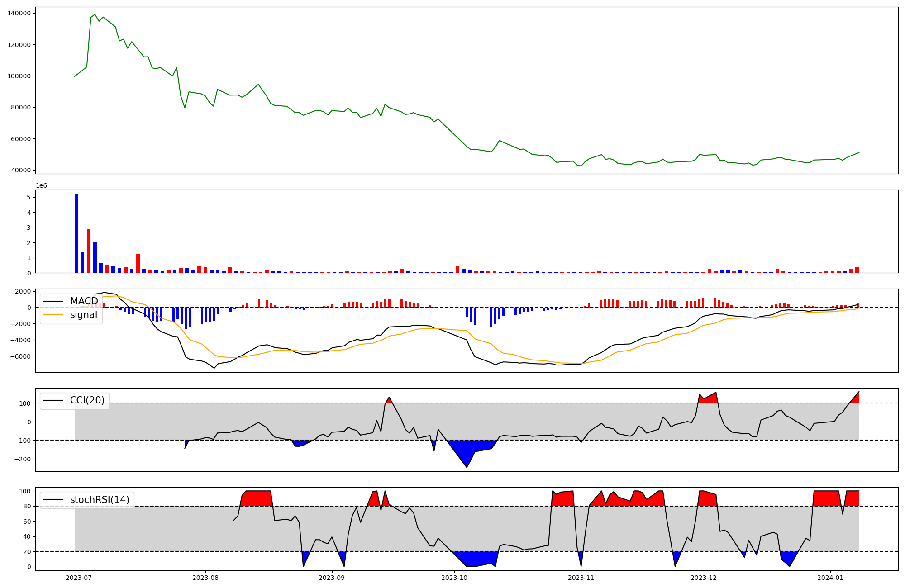Click the 1e6 volume scale label

(41, 186)
